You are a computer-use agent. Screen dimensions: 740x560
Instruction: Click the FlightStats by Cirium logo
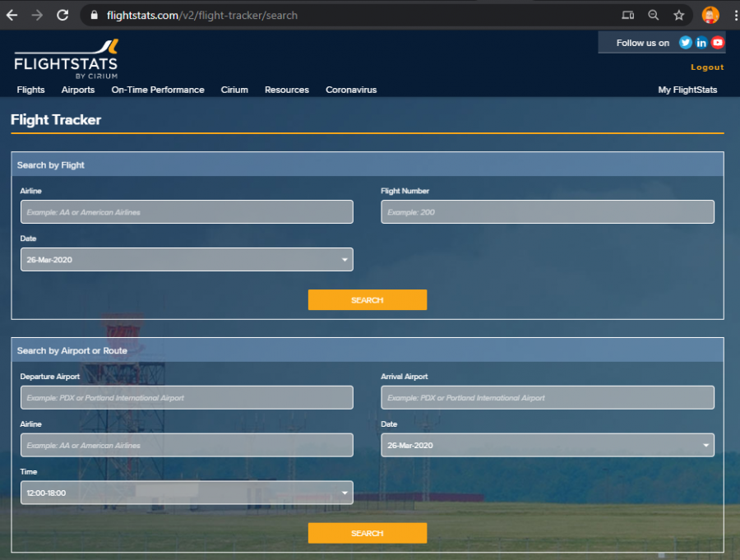pyautogui.click(x=66, y=59)
